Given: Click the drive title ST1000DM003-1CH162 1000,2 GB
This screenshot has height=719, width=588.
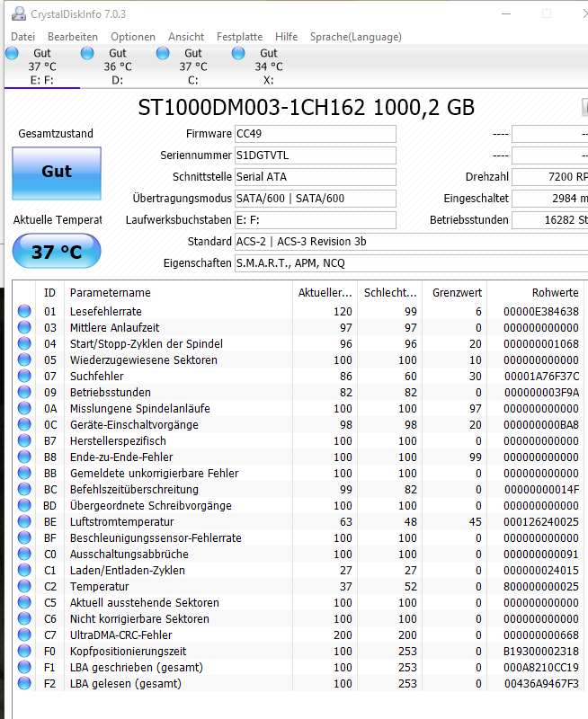Looking at the screenshot, I should pyautogui.click(x=306, y=107).
